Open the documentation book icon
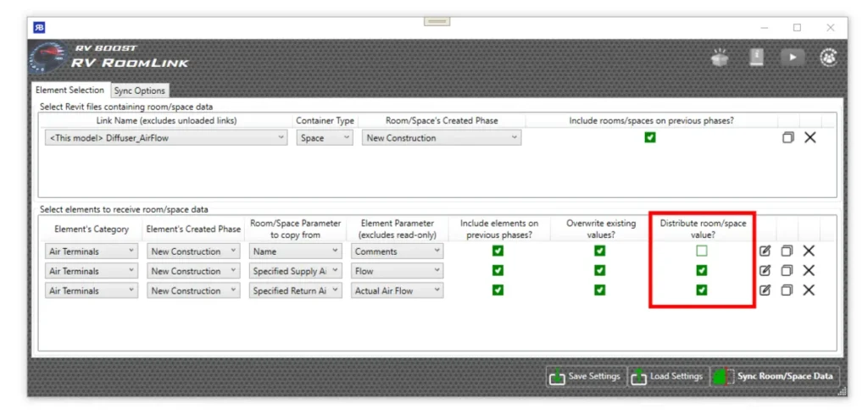 coord(756,58)
